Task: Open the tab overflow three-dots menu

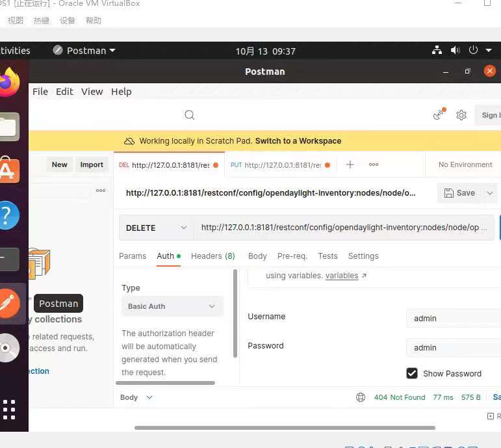Action: click(x=373, y=165)
